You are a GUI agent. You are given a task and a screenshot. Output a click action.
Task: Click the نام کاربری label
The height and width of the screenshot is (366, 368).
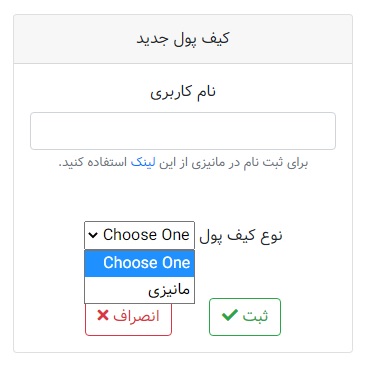tap(183, 92)
